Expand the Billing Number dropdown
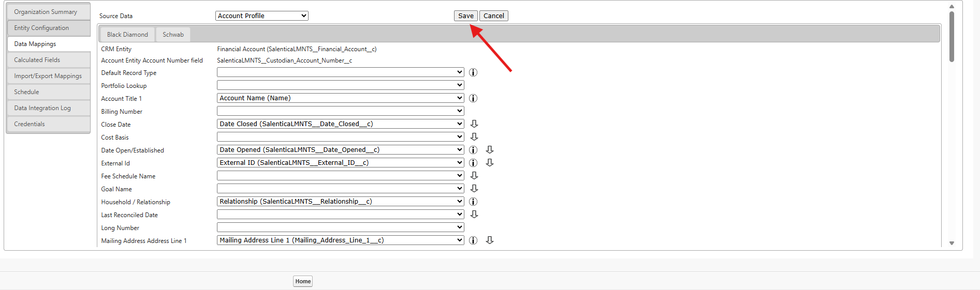Screen dimensions: 980x290 (340, 111)
